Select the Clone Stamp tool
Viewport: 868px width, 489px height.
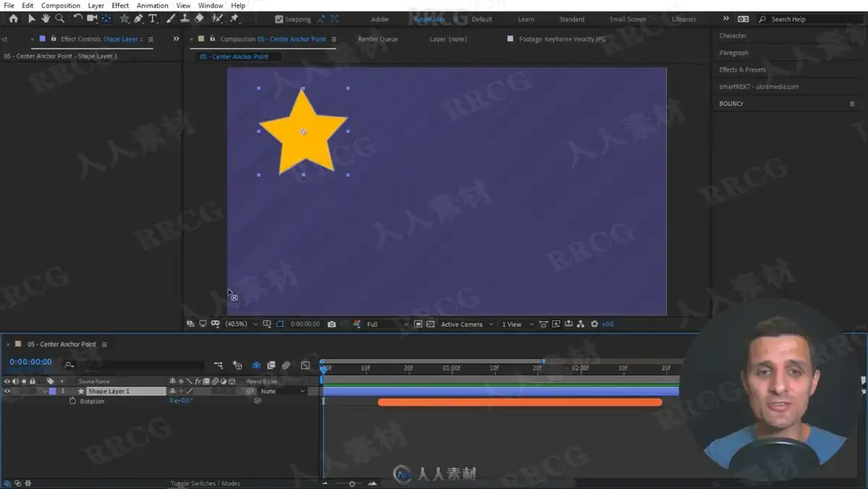pyautogui.click(x=185, y=19)
